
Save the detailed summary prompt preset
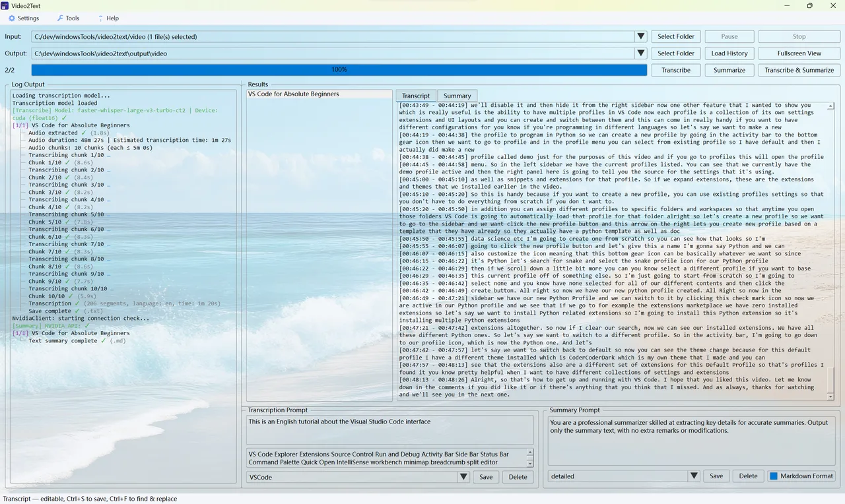tap(716, 476)
